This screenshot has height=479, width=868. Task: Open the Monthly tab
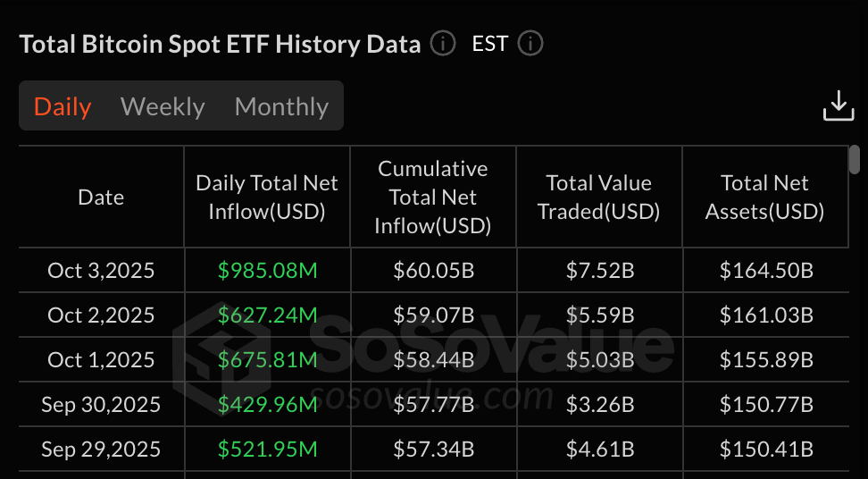point(281,107)
